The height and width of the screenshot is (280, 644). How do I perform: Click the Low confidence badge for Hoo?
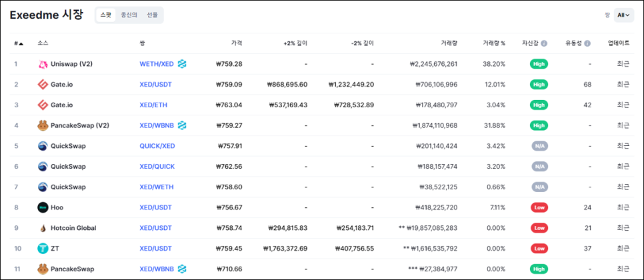tap(539, 207)
